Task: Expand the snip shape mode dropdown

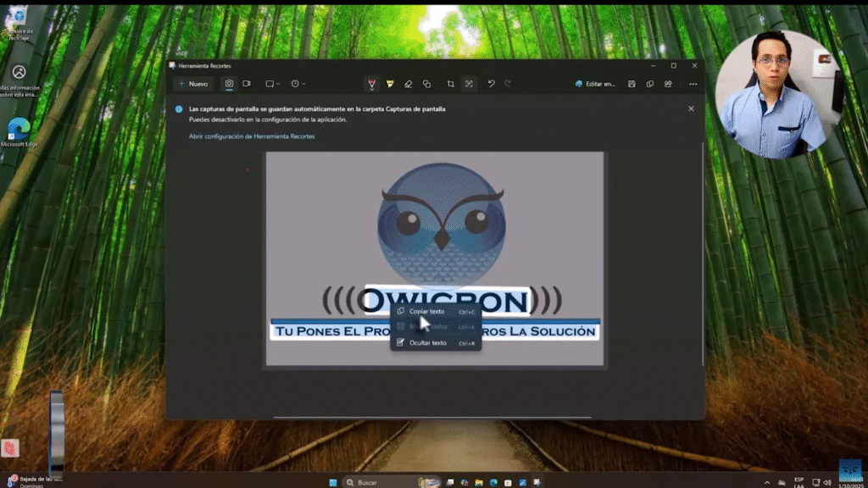Action: (x=272, y=84)
